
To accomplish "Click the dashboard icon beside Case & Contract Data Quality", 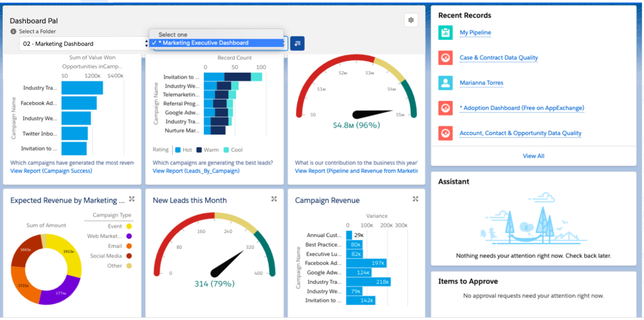I will point(445,57).
